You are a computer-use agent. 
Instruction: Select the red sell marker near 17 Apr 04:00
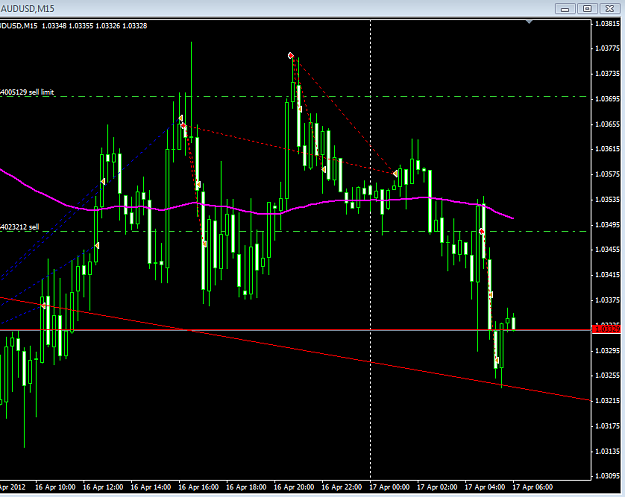click(x=482, y=232)
